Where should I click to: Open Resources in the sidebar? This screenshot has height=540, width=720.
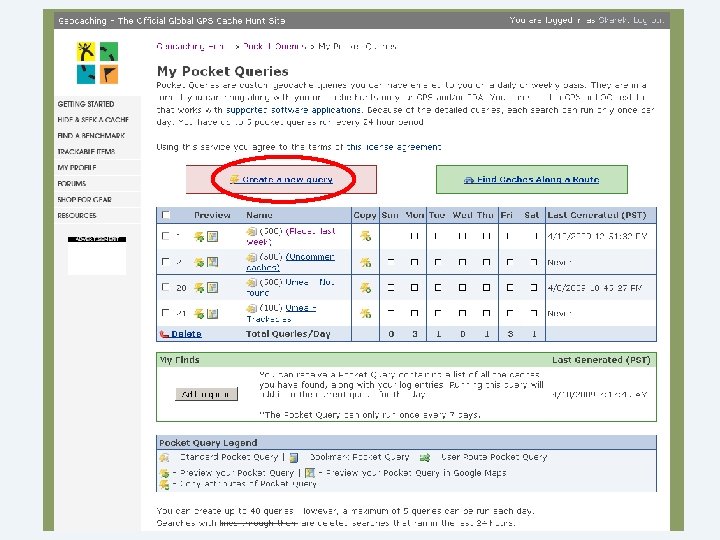coord(77,215)
